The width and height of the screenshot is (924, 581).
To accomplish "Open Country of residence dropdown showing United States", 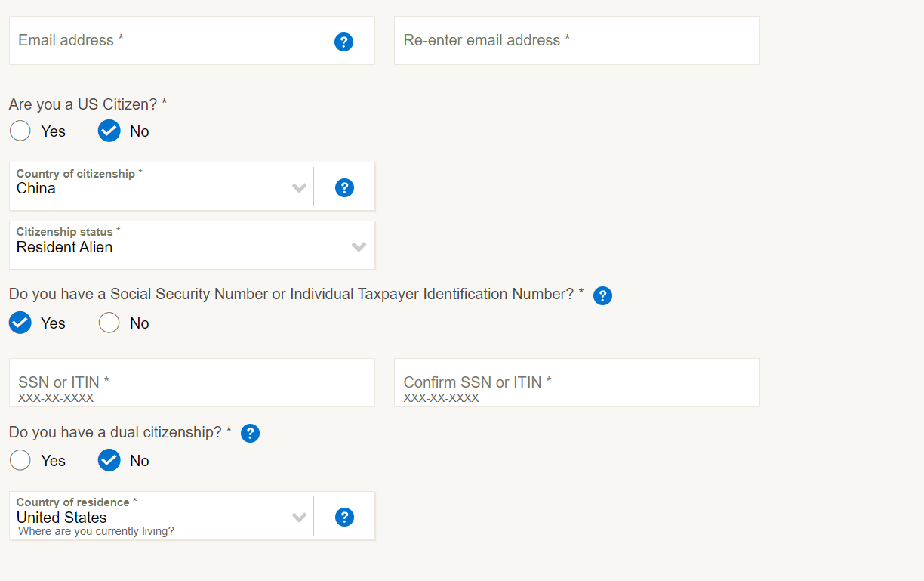I will pyautogui.click(x=151, y=516).
